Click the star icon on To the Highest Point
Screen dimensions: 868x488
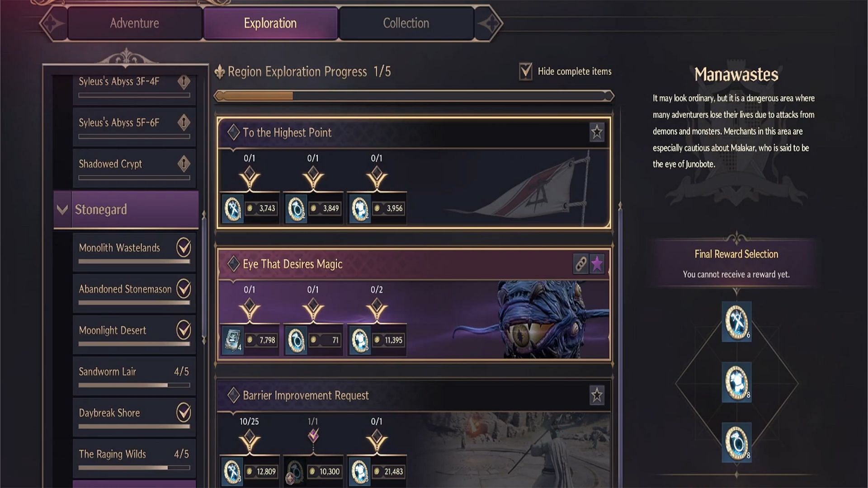(597, 132)
